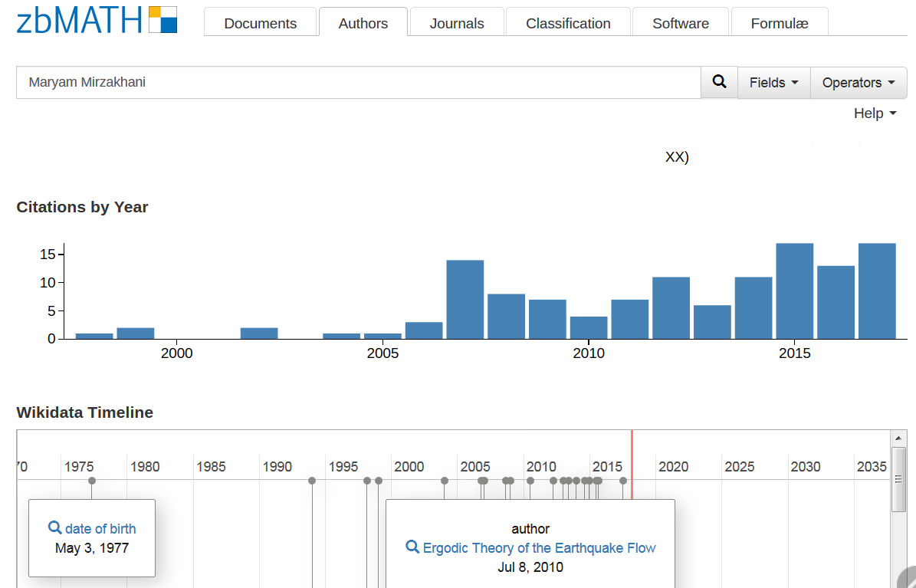916x588 pixels.
Task: Click in the Maryam Mirzakhani search field
Action: tap(358, 82)
